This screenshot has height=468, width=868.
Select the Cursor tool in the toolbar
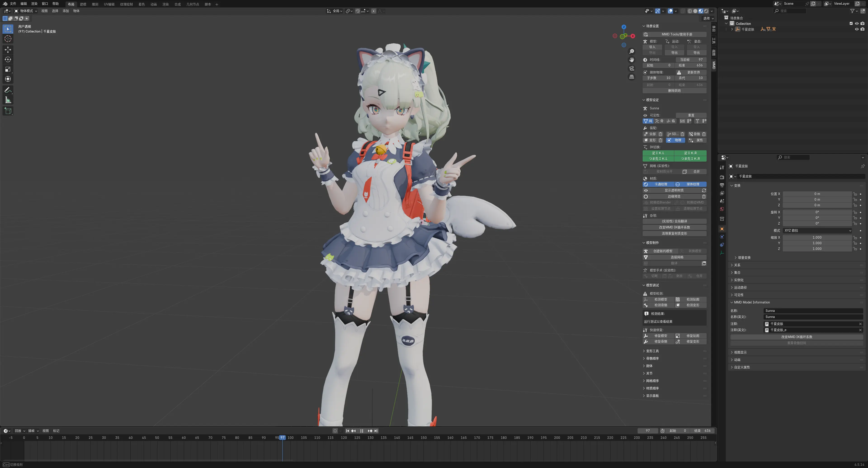(8, 39)
